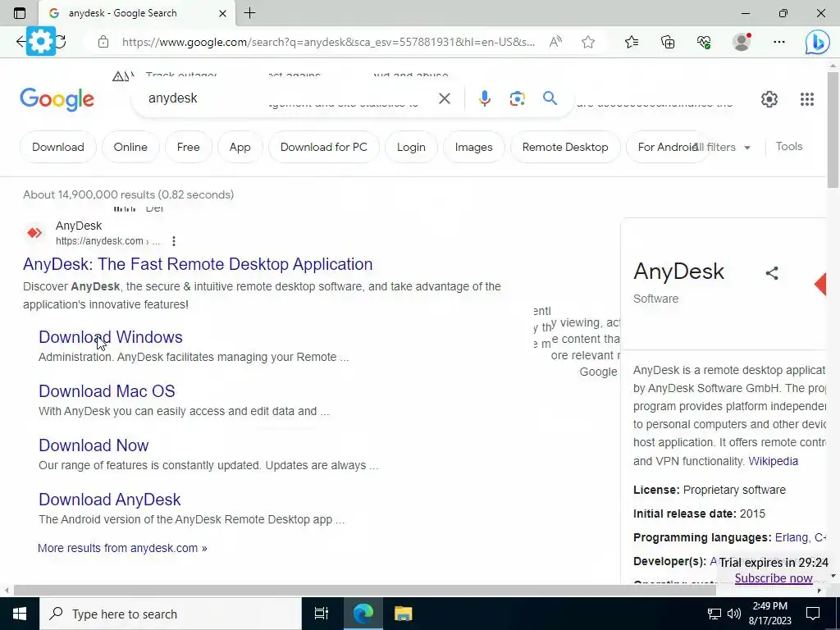The image size is (840, 630).
Task: Open the Erlang programming language link
Action: (x=792, y=537)
